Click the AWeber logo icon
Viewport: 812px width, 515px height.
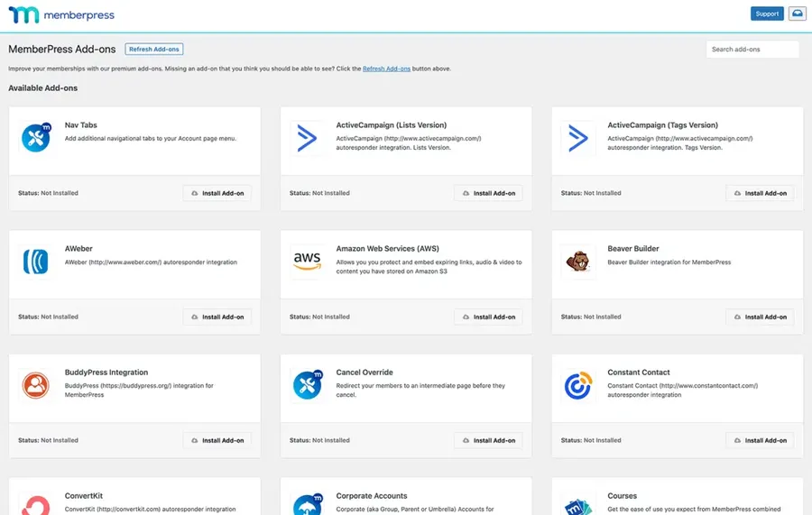[x=36, y=262]
